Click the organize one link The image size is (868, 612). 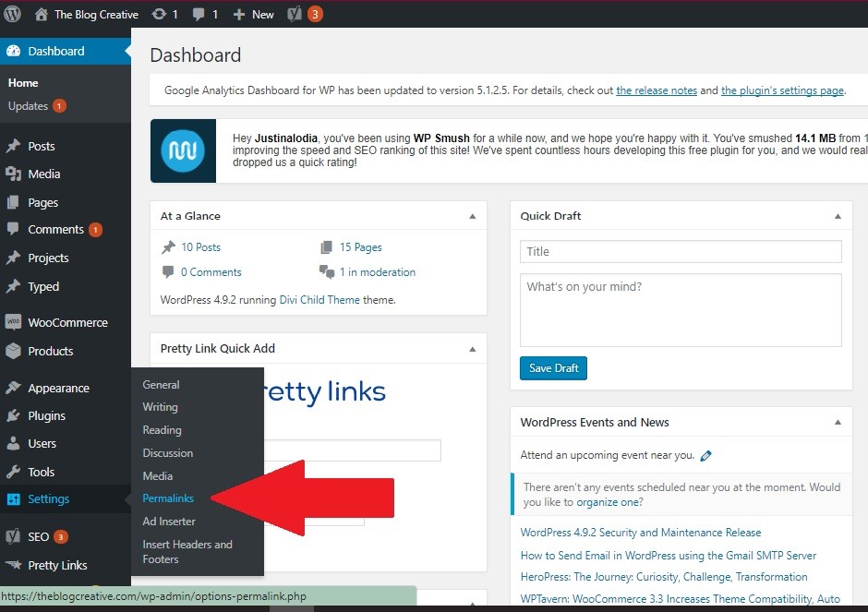pyautogui.click(x=609, y=502)
